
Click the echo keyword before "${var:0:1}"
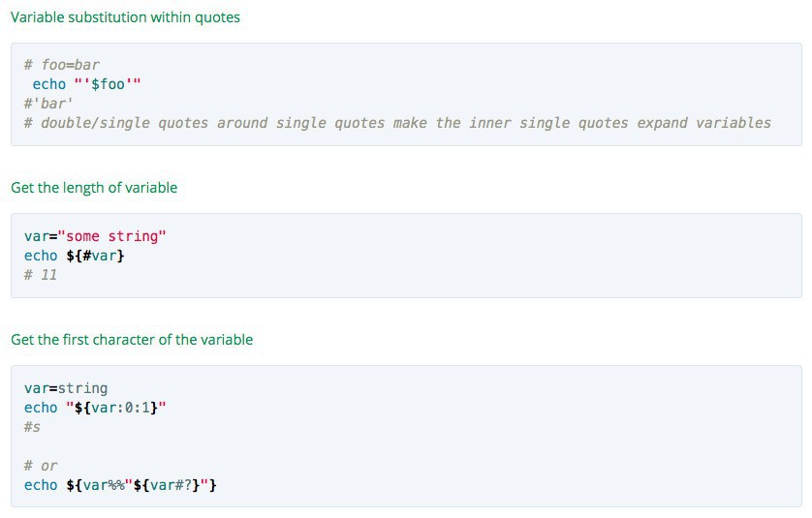[41, 408]
